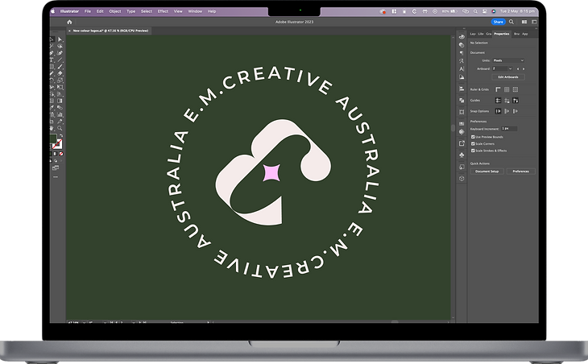The image size is (588, 364).
Task: Click the Stroke swatch with red slash
Action: click(x=58, y=144)
